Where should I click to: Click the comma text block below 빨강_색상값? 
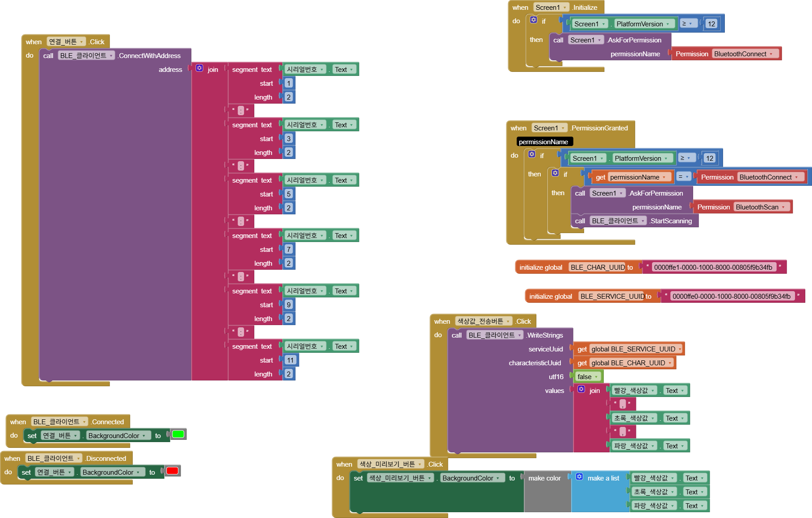click(x=623, y=405)
